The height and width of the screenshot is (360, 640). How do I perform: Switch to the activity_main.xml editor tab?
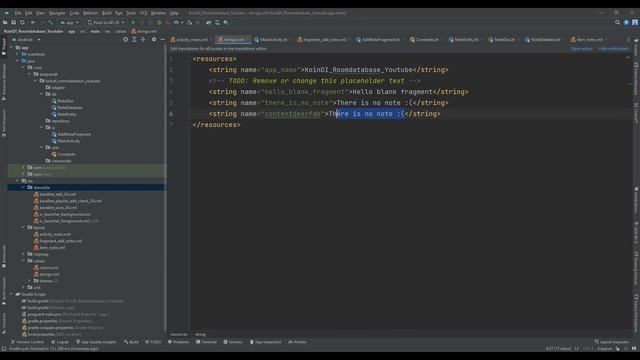pyautogui.click(x=189, y=40)
